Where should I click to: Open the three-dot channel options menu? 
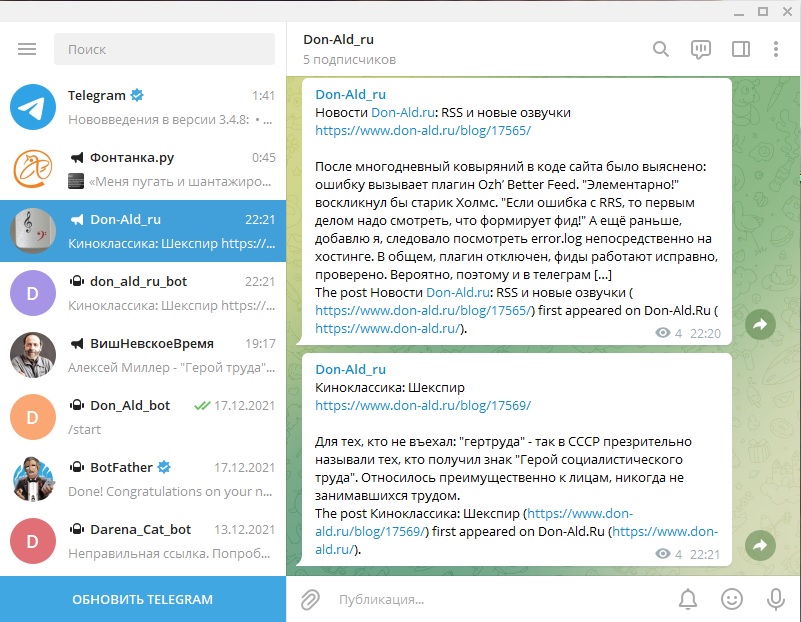(775, 49)
